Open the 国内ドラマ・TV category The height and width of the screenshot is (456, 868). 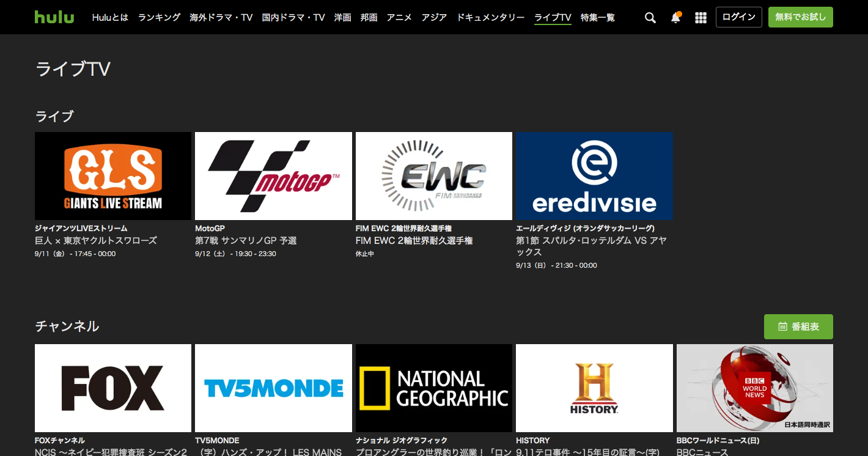coord(293,17)
